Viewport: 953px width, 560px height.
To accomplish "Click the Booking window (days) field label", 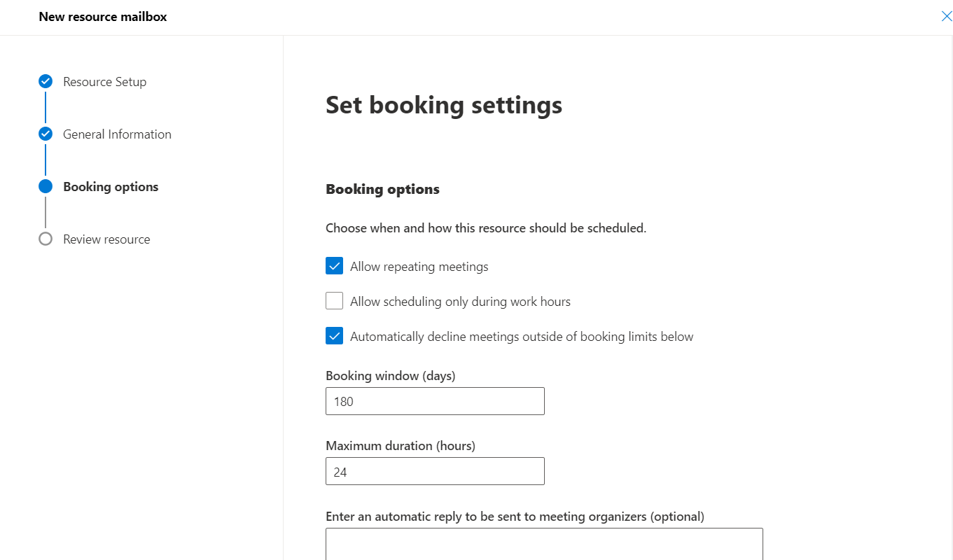I will pos(391,376).
